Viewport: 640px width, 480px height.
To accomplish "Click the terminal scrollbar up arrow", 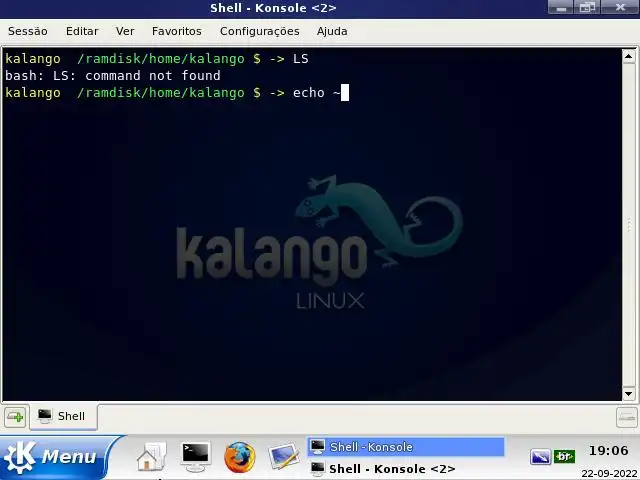I will click(628, 56).
